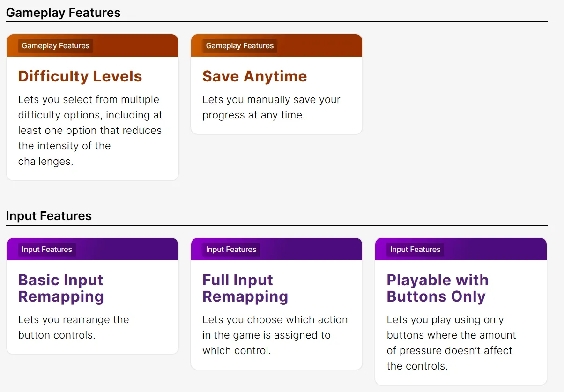This screenshot has width=564, height=392.
Task: Click the Save Anytime description paragraph
Action: [271, 107]
